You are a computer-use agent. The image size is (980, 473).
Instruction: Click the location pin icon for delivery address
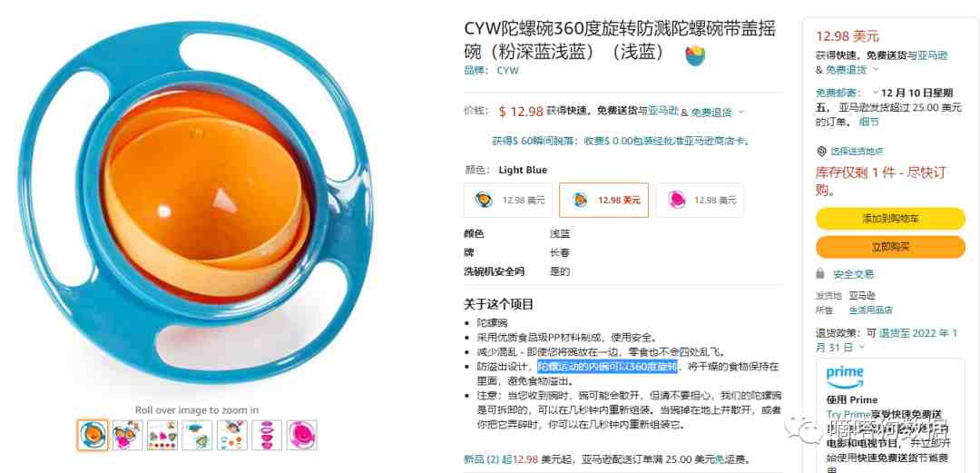[821, 152]
